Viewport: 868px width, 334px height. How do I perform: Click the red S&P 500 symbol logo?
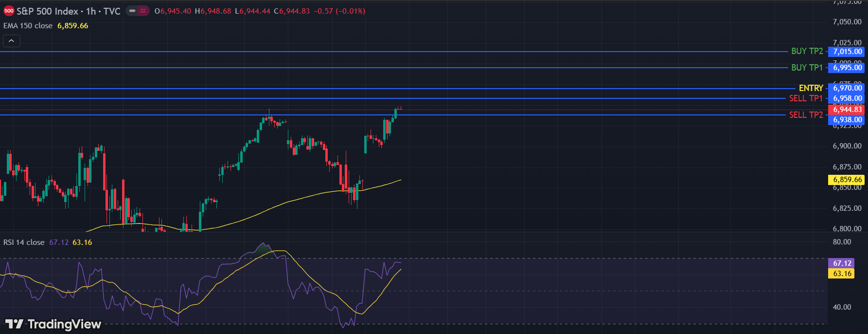[9, 11]
